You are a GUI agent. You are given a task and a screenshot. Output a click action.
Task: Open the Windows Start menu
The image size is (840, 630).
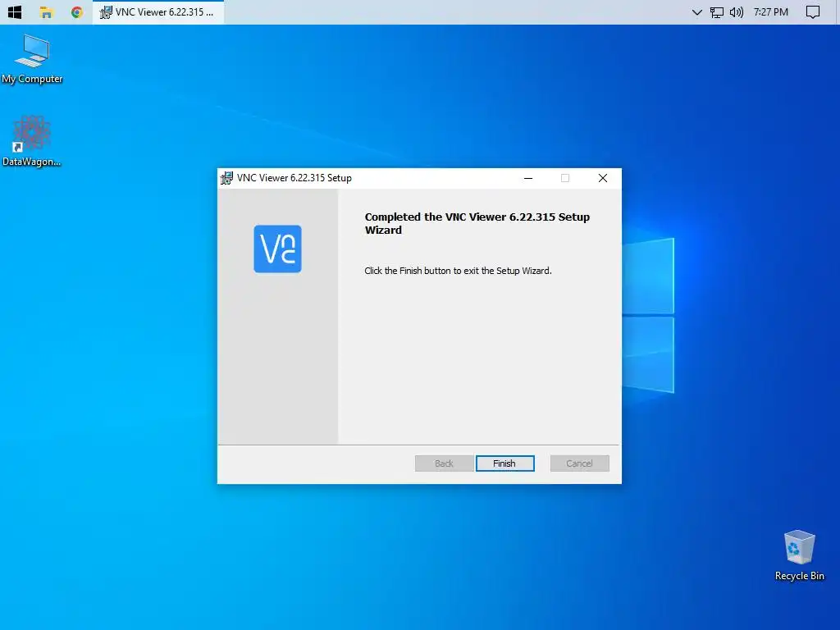(x=15, y=11)
